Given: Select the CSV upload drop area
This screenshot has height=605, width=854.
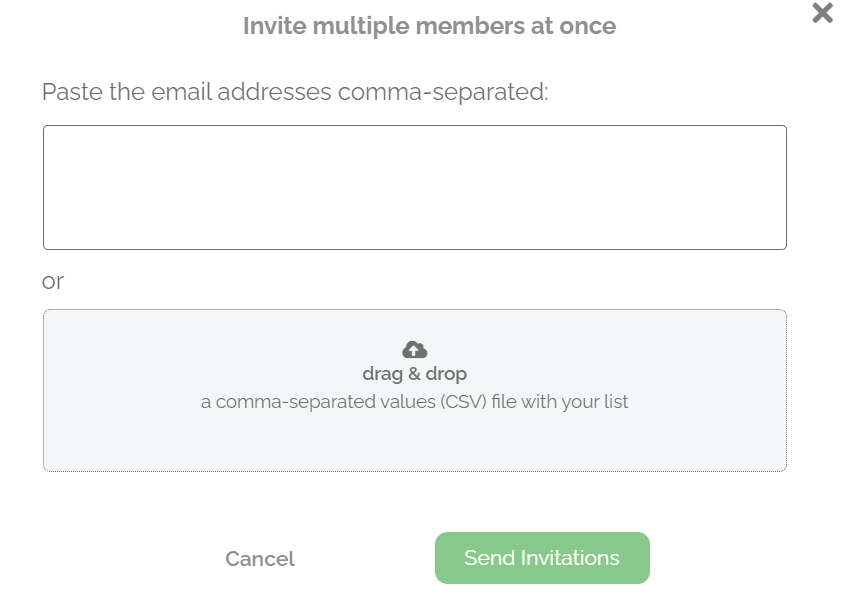Looking at the screenshot, I should 600,440.
